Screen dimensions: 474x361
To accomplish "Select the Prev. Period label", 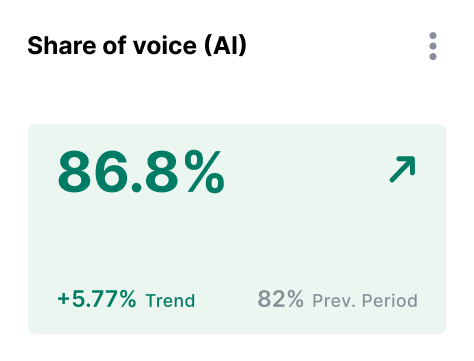I will click(365, 301).
